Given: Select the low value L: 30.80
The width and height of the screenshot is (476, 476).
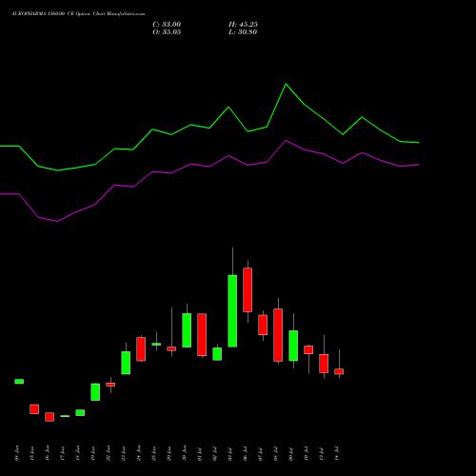Looking at the screenshot, I should pyautogui.click(x=243, y=32).
